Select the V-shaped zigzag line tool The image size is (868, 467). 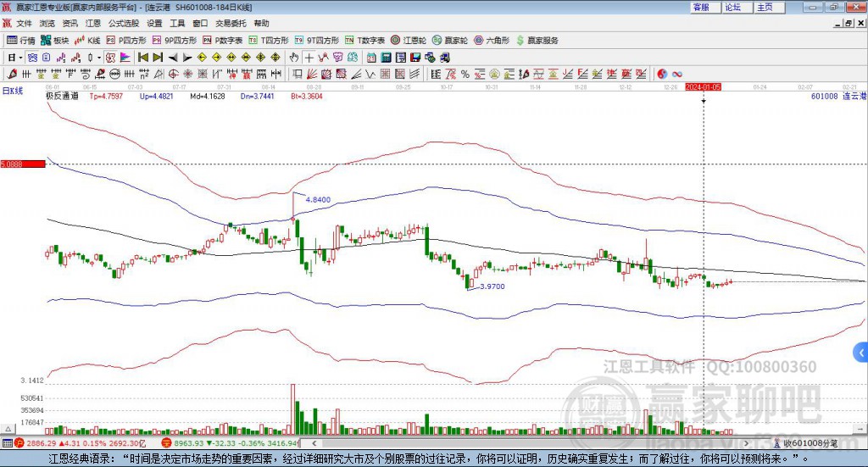point(370,74)
